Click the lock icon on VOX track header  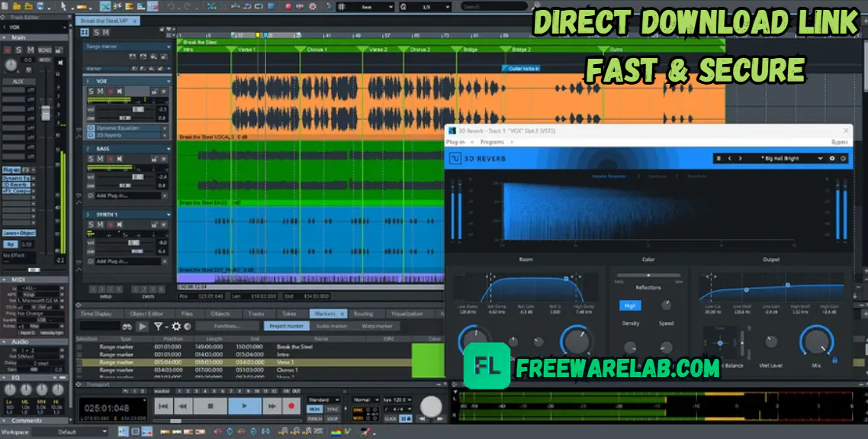click(154, 92)
